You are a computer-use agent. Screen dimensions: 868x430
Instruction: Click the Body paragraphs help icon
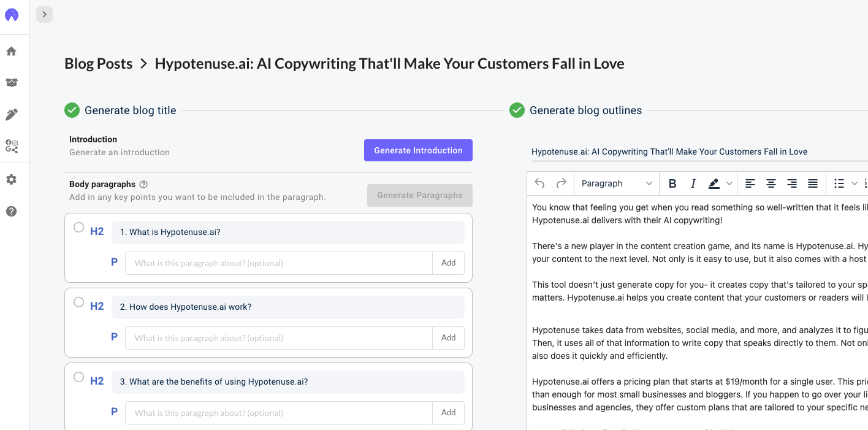click(143, 184)
